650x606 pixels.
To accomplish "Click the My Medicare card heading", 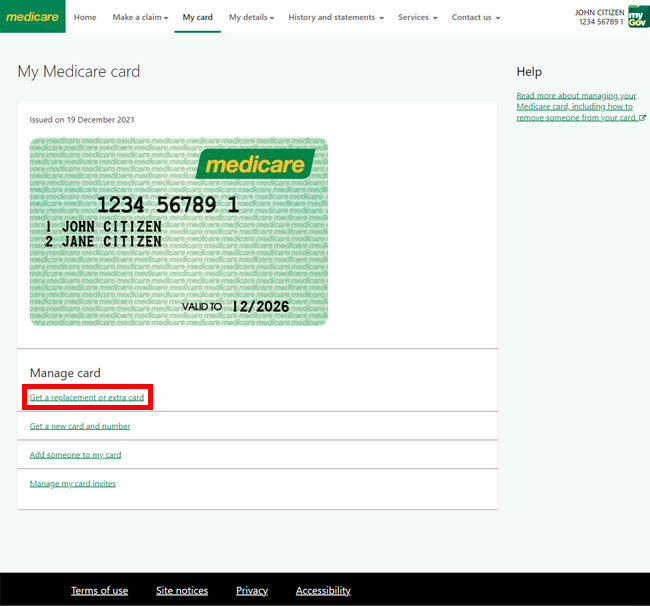I will pyautogui.click(x=79, y=71).
